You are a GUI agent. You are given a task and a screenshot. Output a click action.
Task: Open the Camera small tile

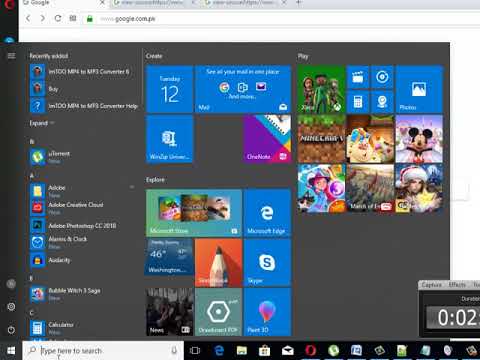382,102
